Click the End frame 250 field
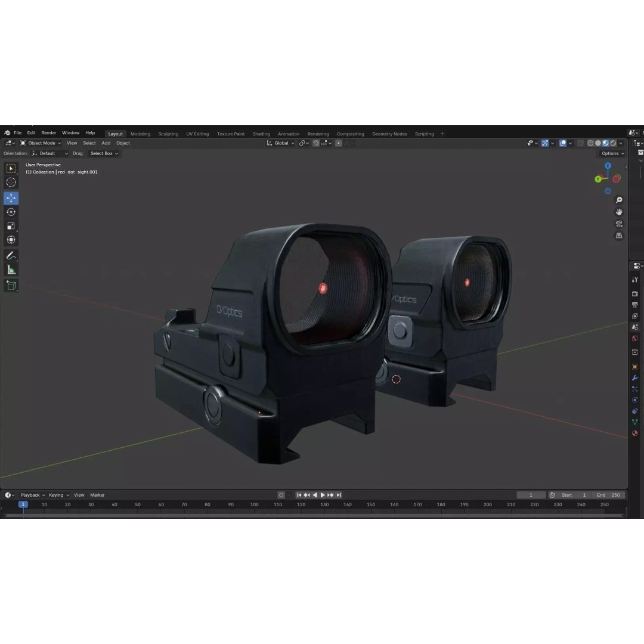This screenshot has height=644, width=644. point(608,495)
